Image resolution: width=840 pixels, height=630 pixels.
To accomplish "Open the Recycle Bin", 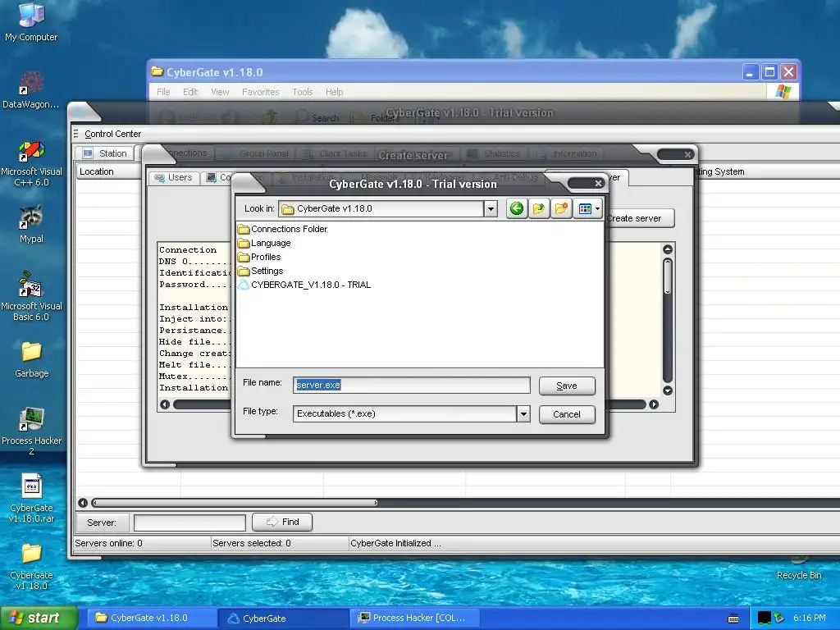I will click(x=799, y=569).
